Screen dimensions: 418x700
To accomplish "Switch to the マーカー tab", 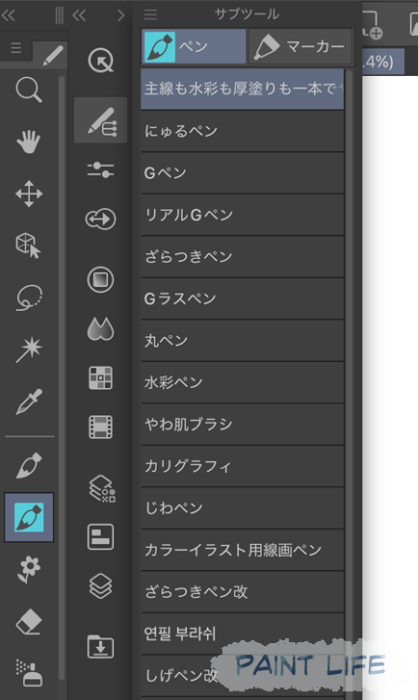I will [x=301, y=46].
